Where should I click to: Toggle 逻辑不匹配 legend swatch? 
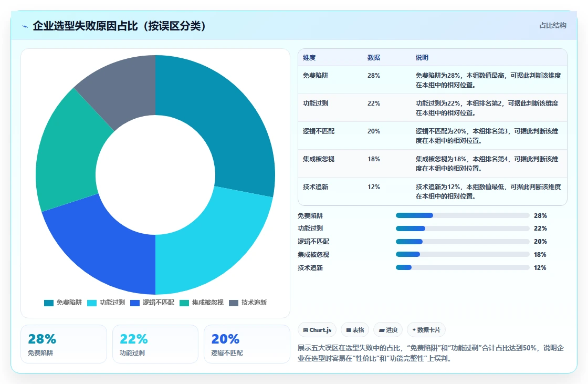(x=134, y=303)
